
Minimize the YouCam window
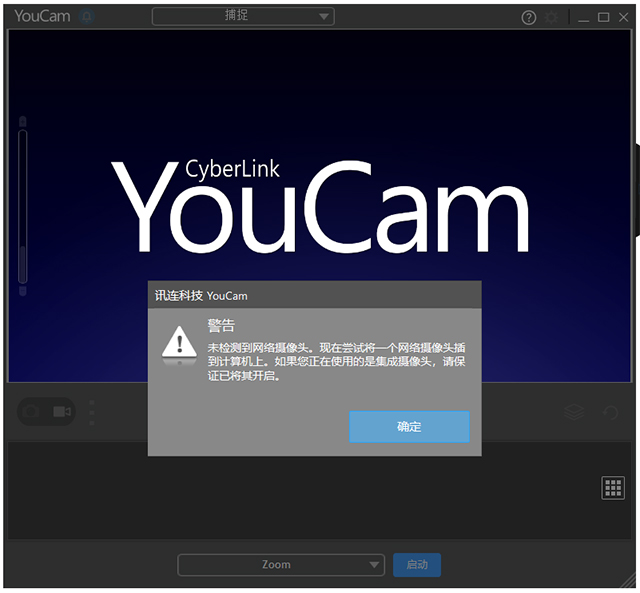583,18
